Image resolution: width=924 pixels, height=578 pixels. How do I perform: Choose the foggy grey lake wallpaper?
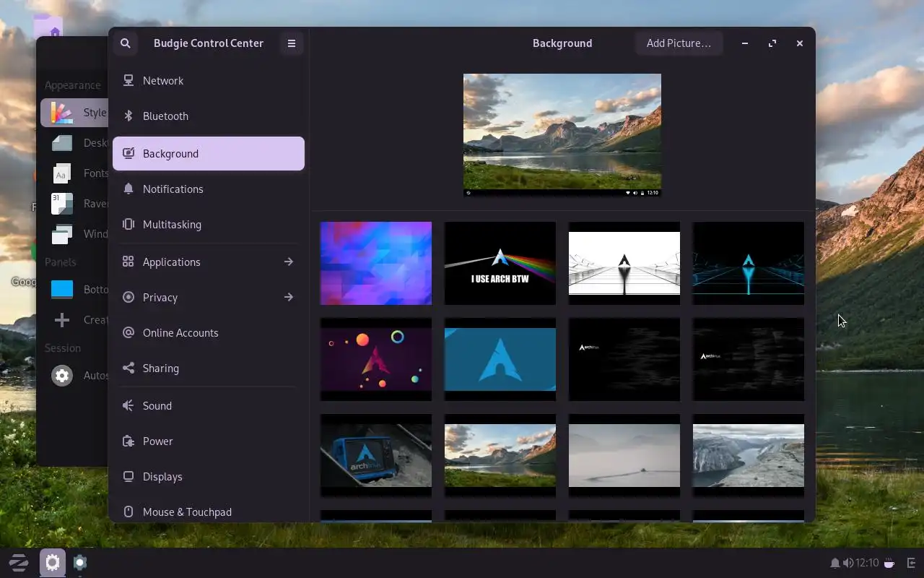pos(624,455)
